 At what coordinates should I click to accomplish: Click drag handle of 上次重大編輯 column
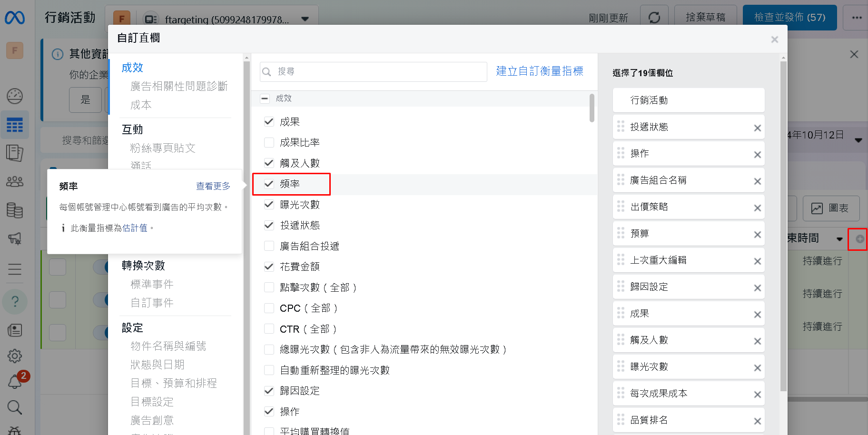pos(621,260)
